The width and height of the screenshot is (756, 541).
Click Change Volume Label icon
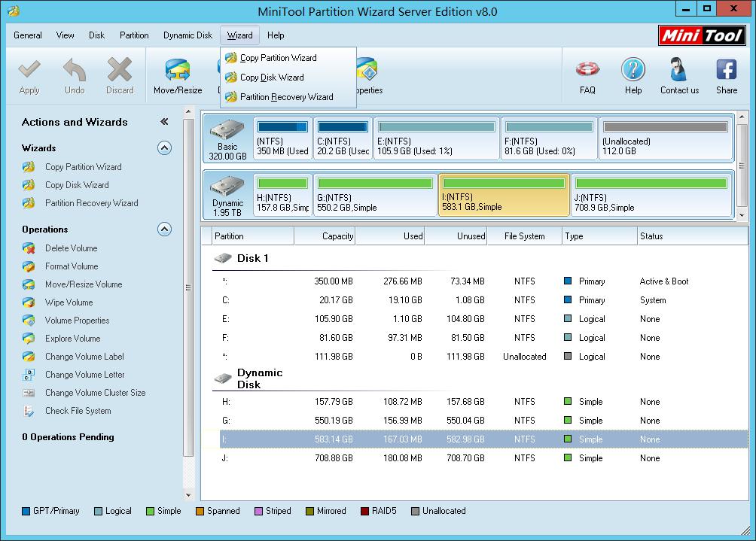pyautogui.click(x=29, y=357)
